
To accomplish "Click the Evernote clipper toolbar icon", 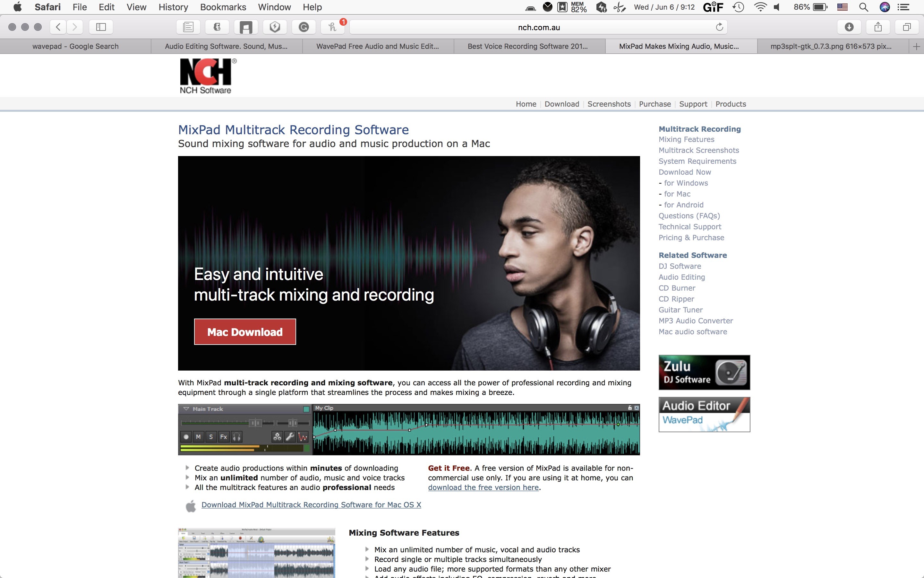I will tap(217, 27).
